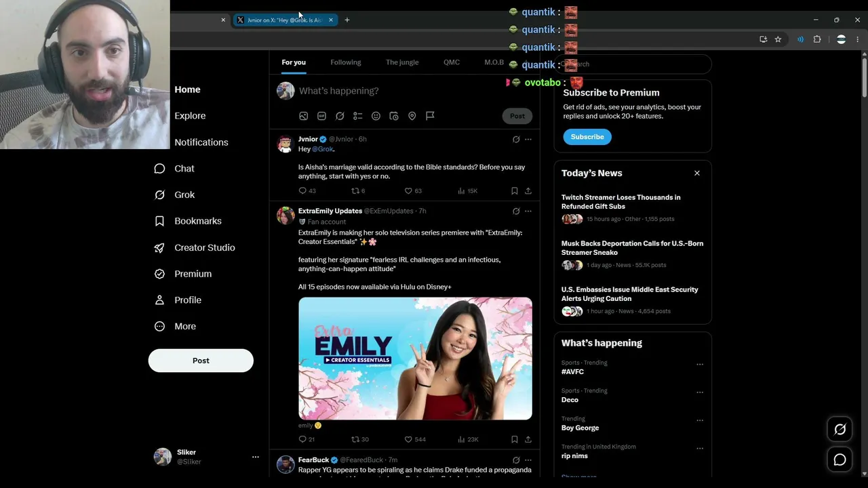This screenshot has height=488, width=868.
Task: Open the GIF picker in composer
Action: (x=321, y=116)
